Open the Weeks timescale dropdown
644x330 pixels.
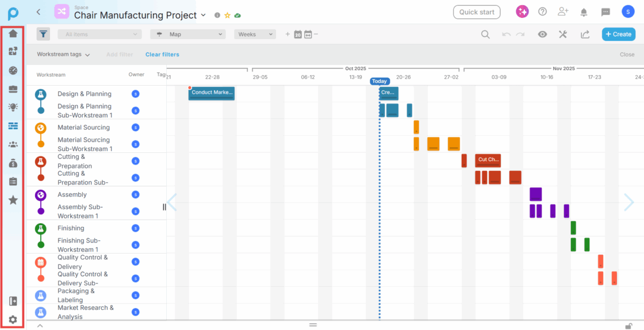[255, 34]
